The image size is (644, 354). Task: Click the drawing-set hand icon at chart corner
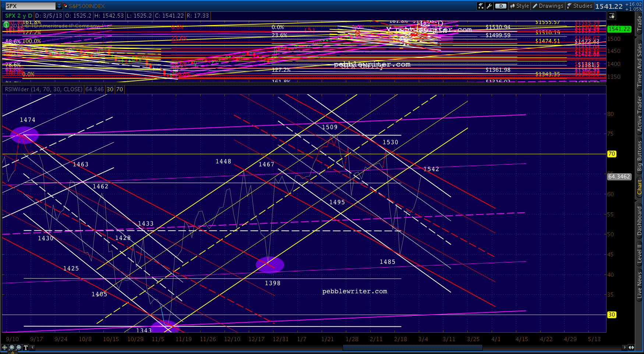(x=612, y=16)
